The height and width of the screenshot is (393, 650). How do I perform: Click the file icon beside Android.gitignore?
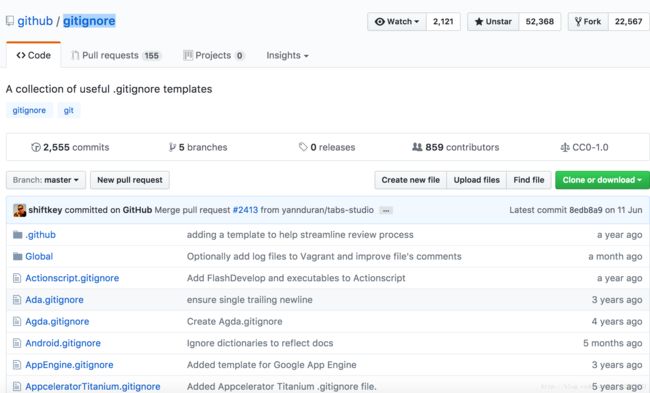(17, 343)
